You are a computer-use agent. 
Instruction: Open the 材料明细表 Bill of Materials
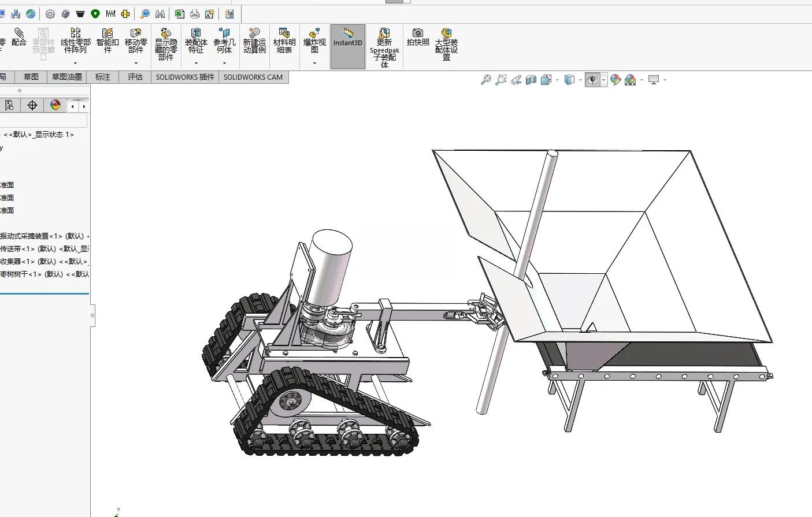click(x=284, y=41)
